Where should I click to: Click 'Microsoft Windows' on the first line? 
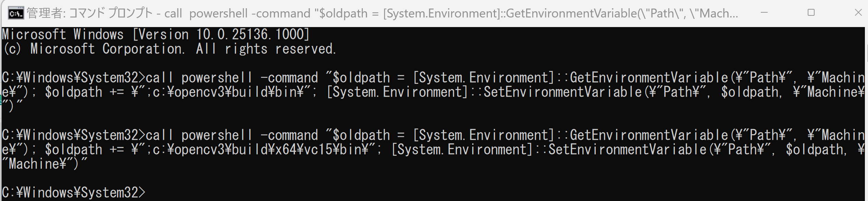[63, 34]
